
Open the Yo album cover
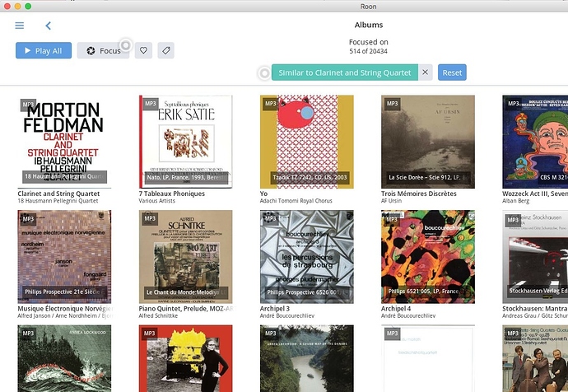coord(307,142)
